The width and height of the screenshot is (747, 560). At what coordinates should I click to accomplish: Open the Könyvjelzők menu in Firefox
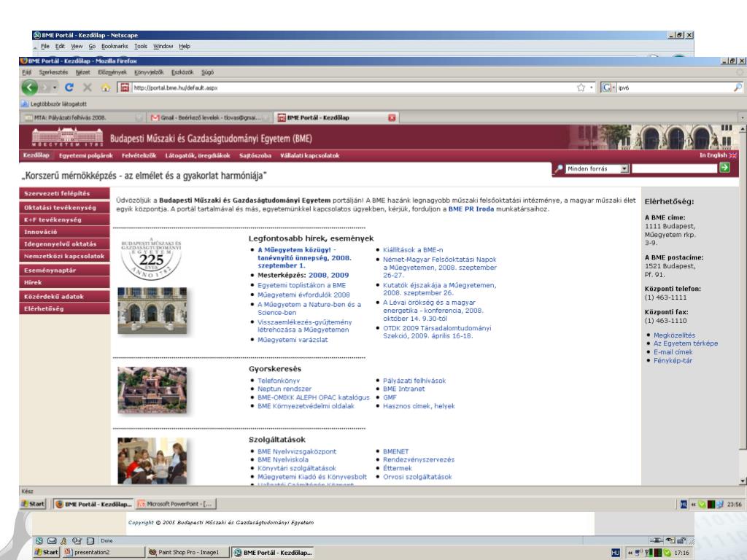coord(149,72)
